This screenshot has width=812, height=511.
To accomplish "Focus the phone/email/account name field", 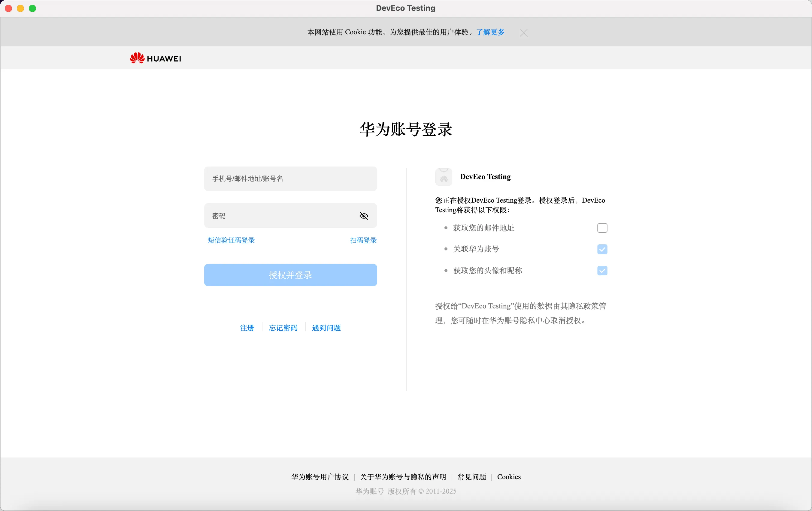I will [290, 179].
